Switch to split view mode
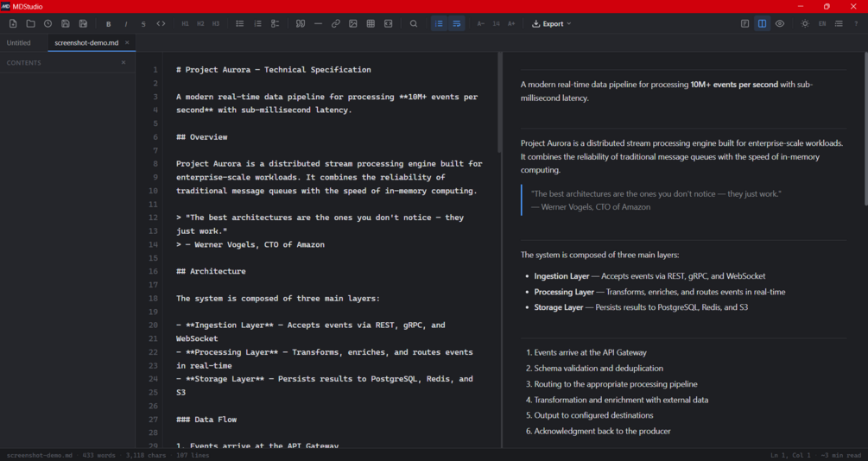 coord(763,24)
